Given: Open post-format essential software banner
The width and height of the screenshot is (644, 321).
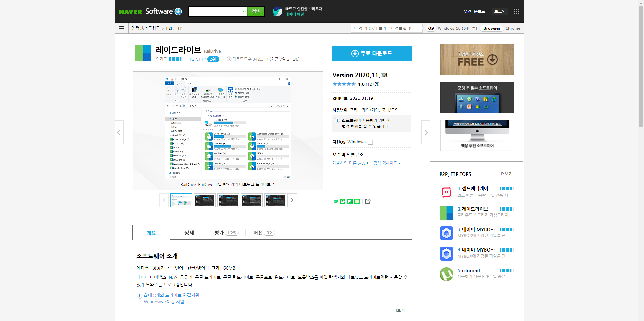Looking at the screenshot, I should [x=477, y=97].
